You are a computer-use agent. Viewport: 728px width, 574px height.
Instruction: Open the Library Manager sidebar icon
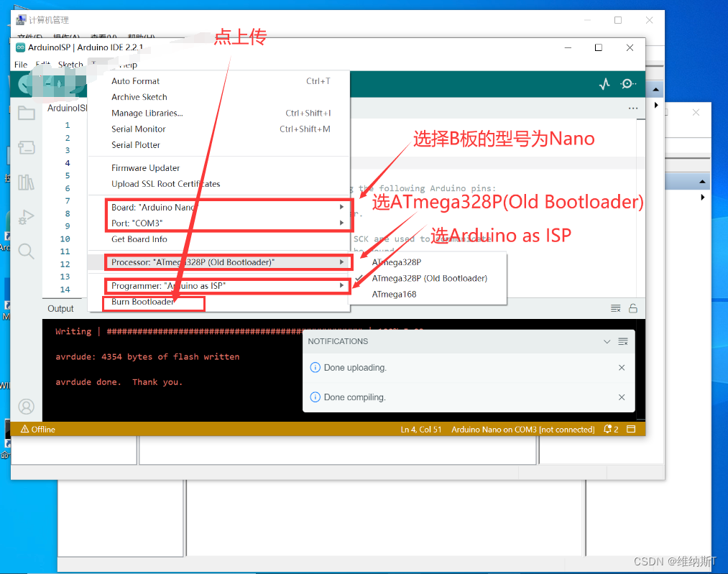[x=27, y=182]
